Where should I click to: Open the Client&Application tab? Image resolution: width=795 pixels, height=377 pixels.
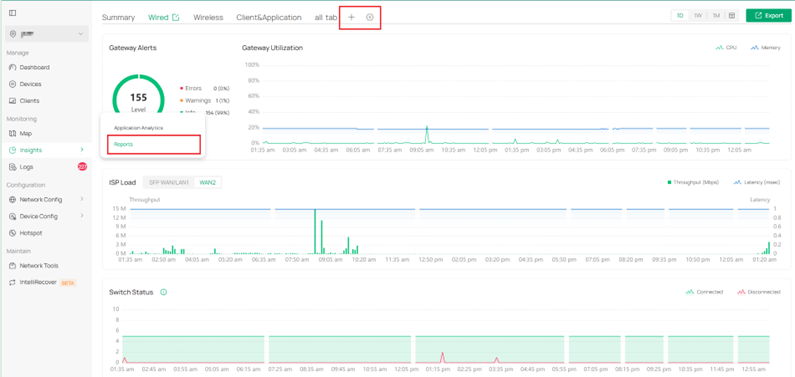[x=269, y=17]
